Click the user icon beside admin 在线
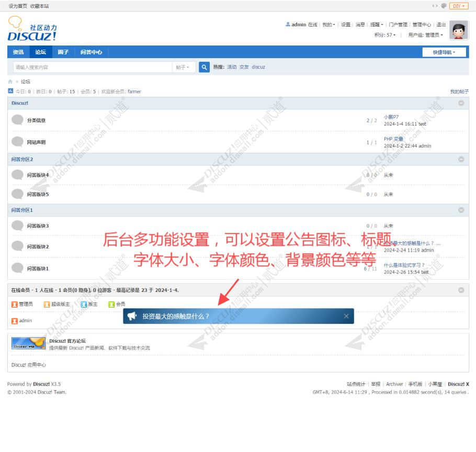 point(288,24)
